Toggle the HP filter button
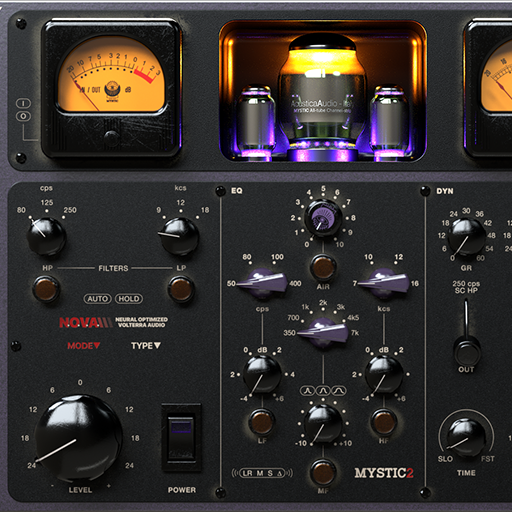 [x=46, y=289]
